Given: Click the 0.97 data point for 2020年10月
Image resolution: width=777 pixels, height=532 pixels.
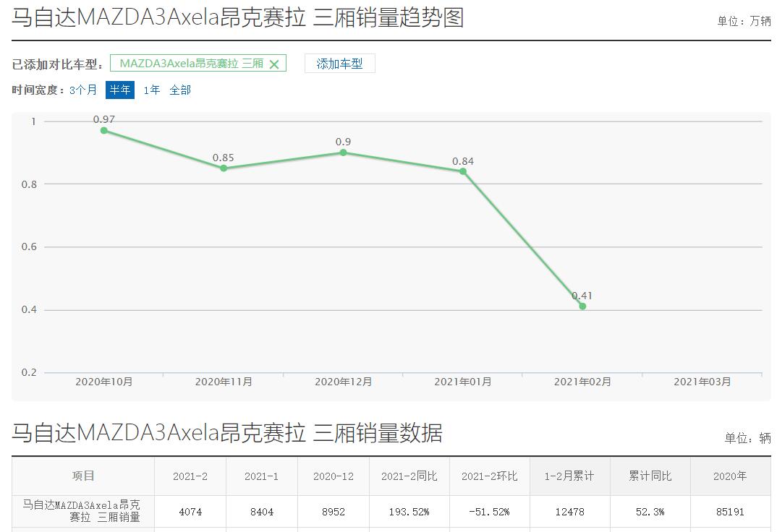Looking at the screenshot, I should [x=104, y=131].
